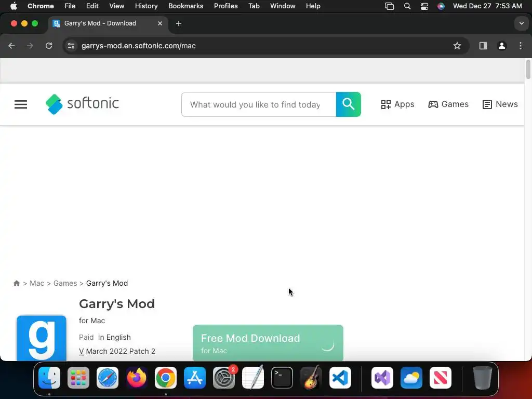The width and height of the screenshot is (532, 399).
Task: View site information icon in address bar
Action: tap(71, 46)
